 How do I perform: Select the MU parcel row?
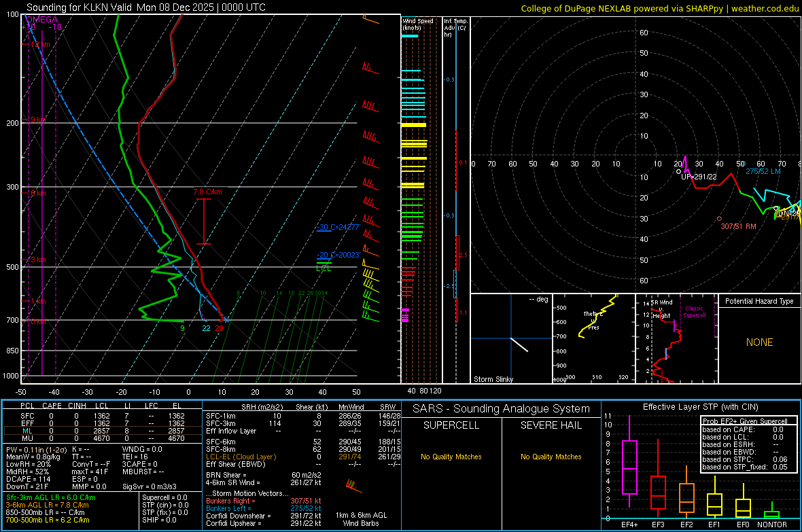103,438
